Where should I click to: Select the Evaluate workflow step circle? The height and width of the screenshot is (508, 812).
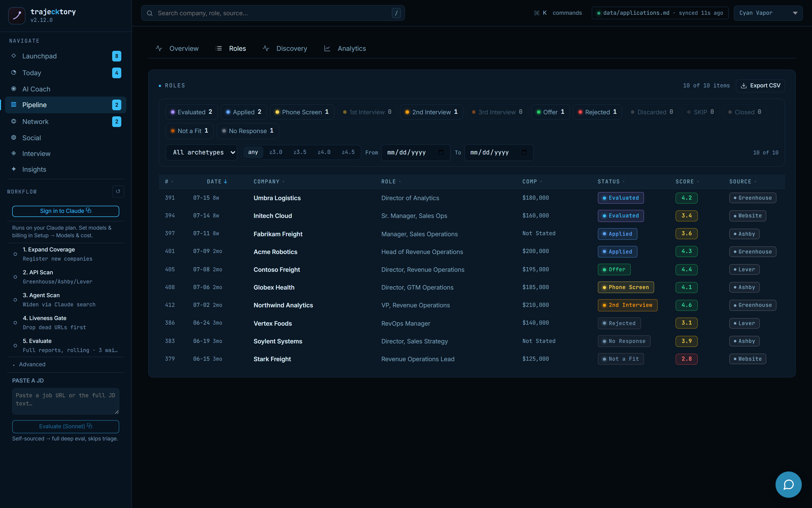tap(15, 345)
